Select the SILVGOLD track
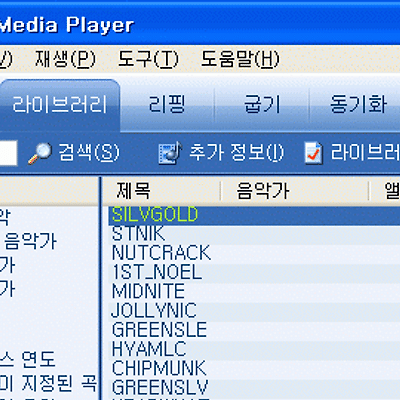Image resolution: width=400 pixels, height=400 pixels. [x=254, y=215]
